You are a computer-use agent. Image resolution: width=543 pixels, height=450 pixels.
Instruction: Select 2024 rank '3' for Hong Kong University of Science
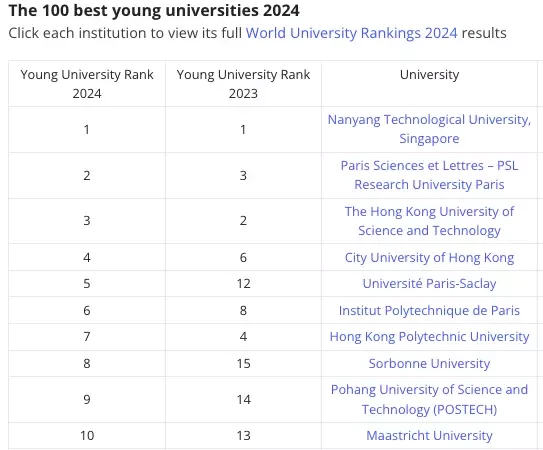point(87,221)
